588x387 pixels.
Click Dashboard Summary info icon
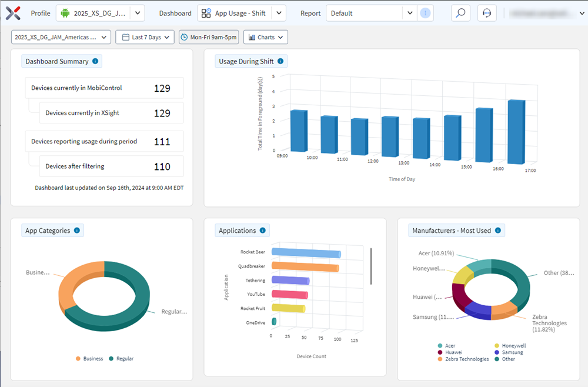click(x=95, y=61)
